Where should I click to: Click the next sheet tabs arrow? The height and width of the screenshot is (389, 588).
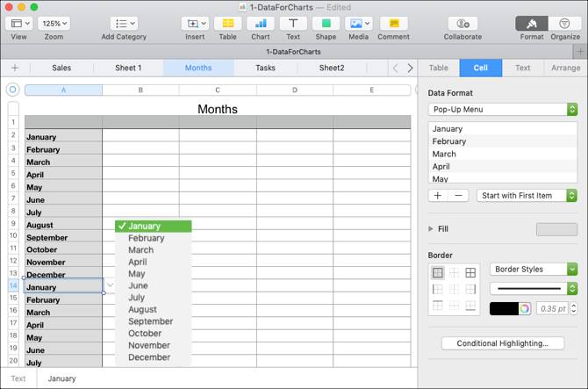click(x=410, y=68)
